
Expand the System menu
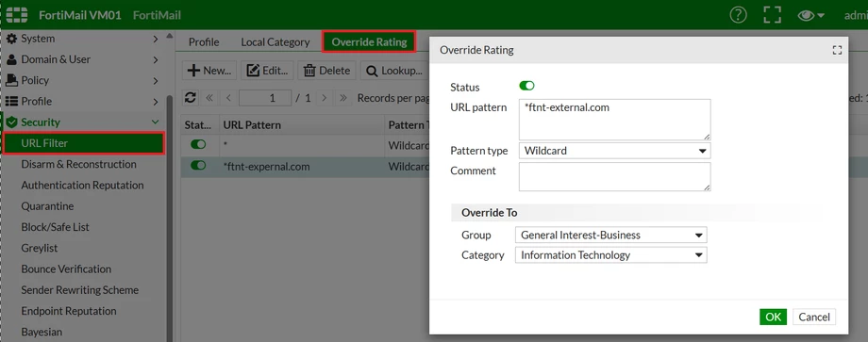(156, 39)
